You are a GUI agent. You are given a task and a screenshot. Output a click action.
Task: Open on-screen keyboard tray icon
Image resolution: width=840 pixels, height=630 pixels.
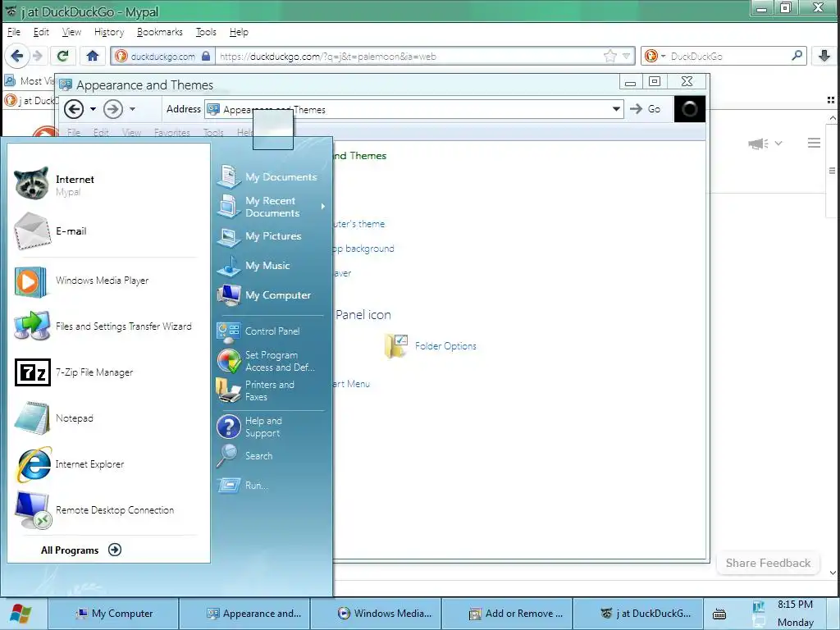719,614
